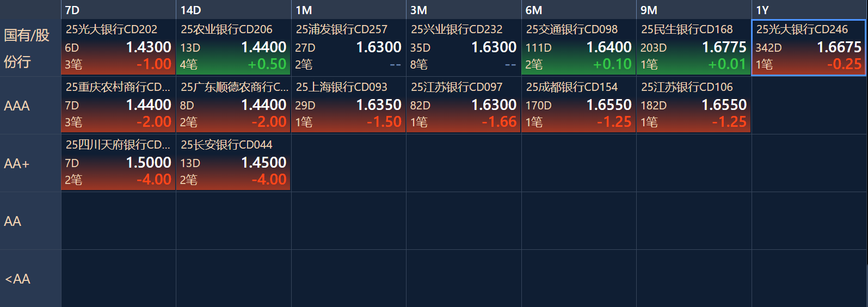Image resolution: width=868 pixels, height=307 pixels.
Task: Open the 25长安银行CD044 quote card
Action: pos(233,163)
